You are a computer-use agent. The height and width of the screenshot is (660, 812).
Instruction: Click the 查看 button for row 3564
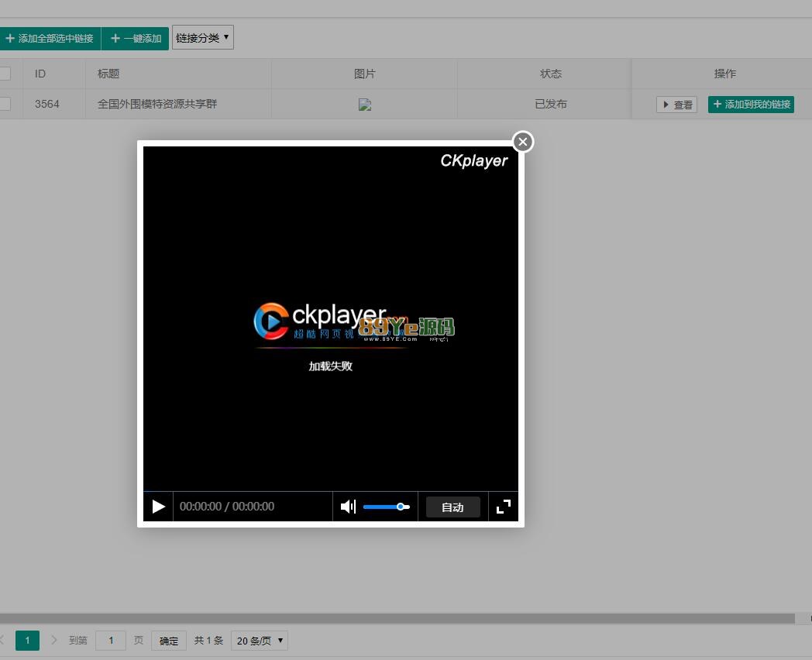676,105
